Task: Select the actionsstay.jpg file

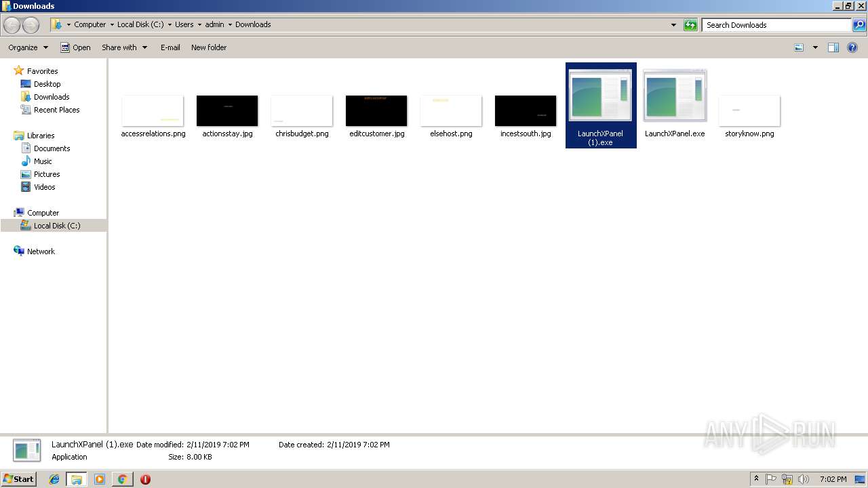Action: point(227,117)
